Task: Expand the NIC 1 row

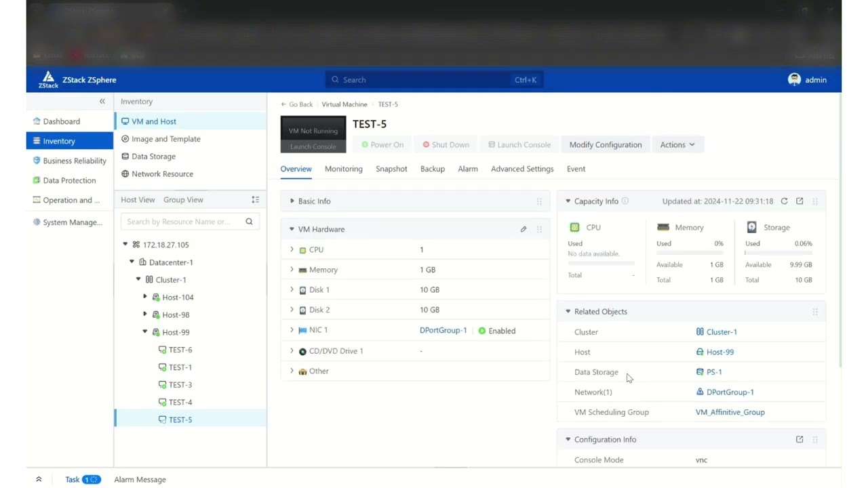Action: tap(292, 330)
